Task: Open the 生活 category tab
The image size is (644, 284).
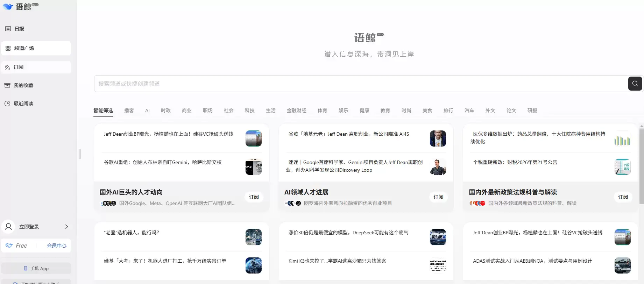Action: 271,111
